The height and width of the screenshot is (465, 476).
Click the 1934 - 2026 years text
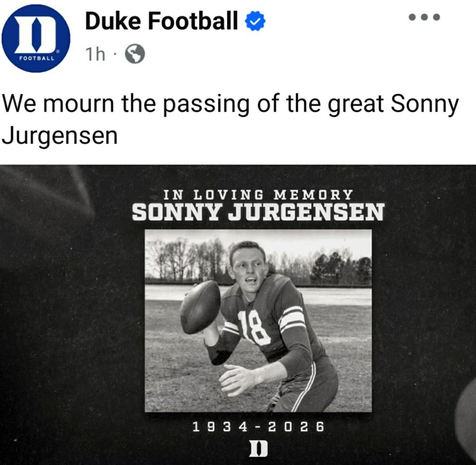click(258, 426)
